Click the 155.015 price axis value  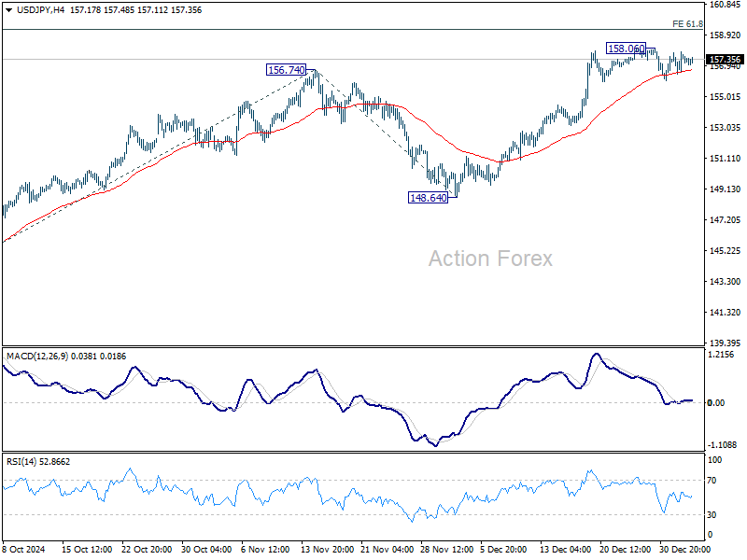coord(725,97)
